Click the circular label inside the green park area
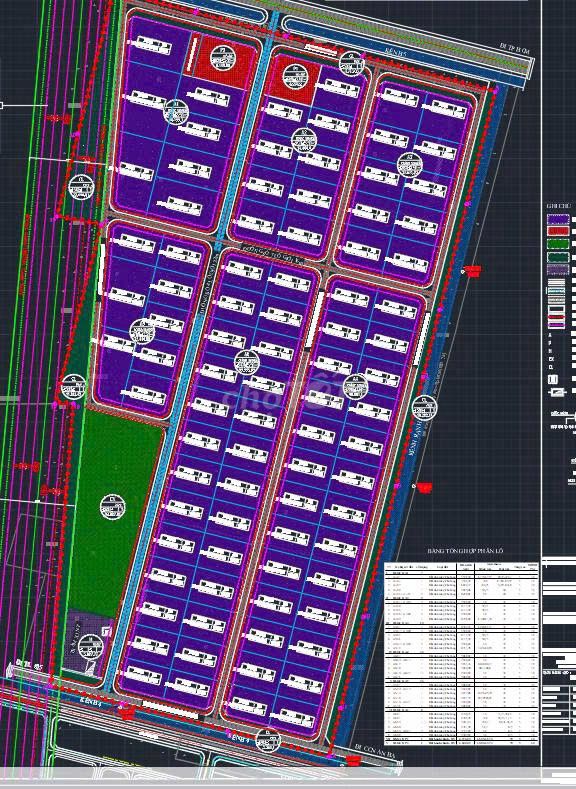Image resolution: width=576 pixels, height=789 pixels. click(112, 507)
